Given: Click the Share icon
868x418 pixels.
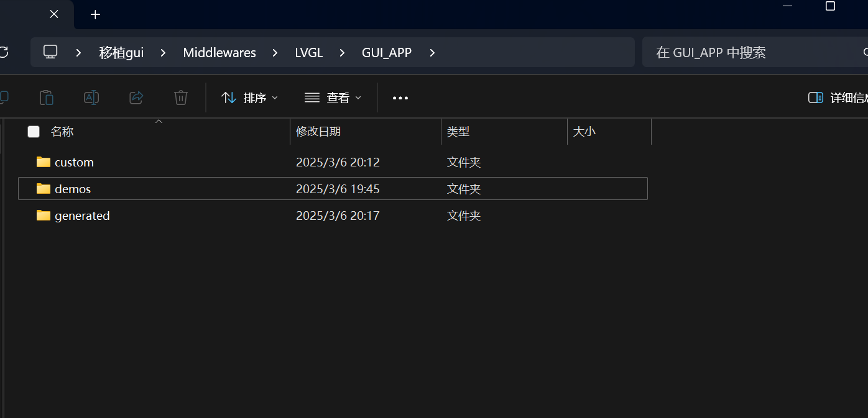Looking at the screenshot, I should point(136,98).
